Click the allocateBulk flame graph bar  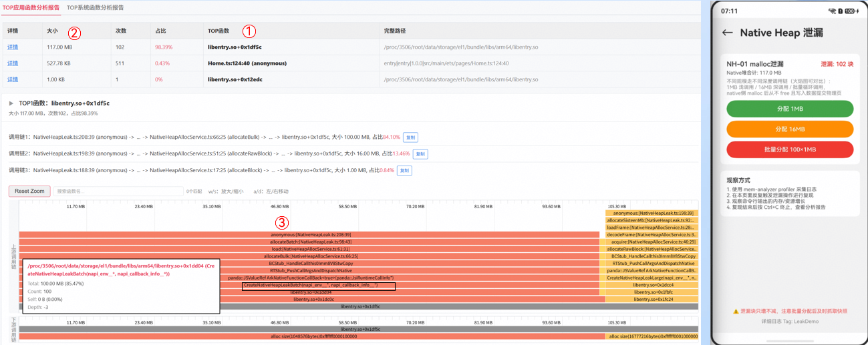pyautogui.click(x=311, y=256)
